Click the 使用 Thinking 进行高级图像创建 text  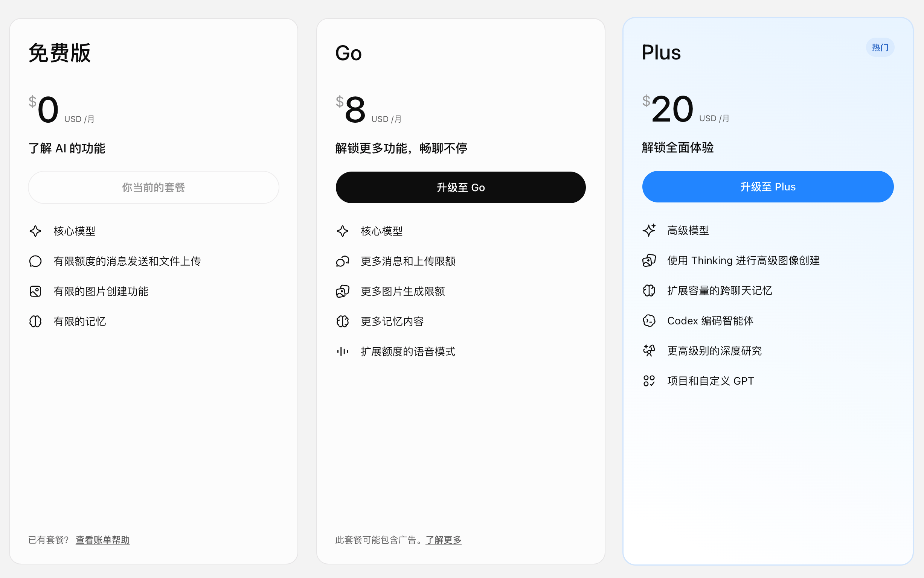coord(744,260)
